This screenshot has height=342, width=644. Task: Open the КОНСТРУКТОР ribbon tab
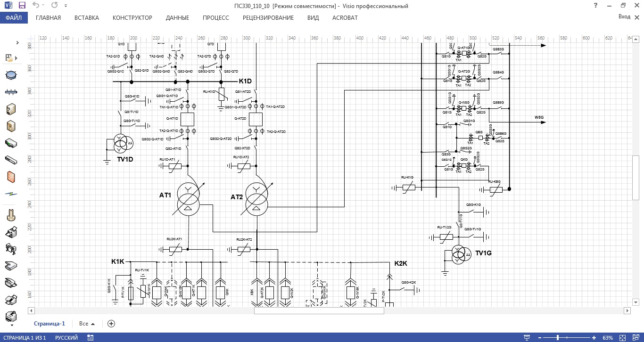click(132, 18)
